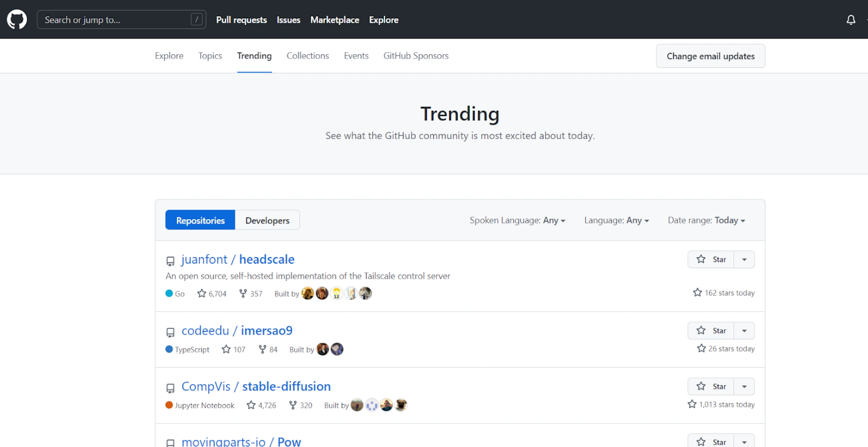
Task: Click the GitHub Octocat logo
Action: tap(17, 20)
